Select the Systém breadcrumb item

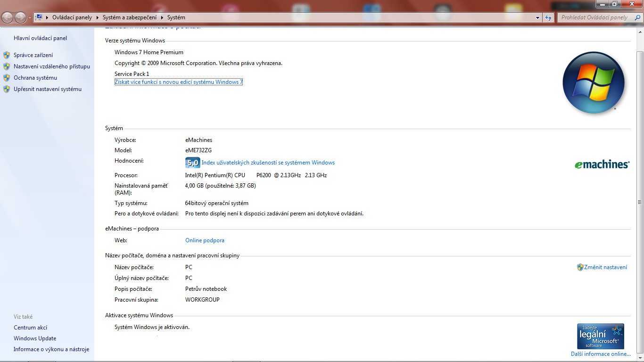[x=176, y=17]
